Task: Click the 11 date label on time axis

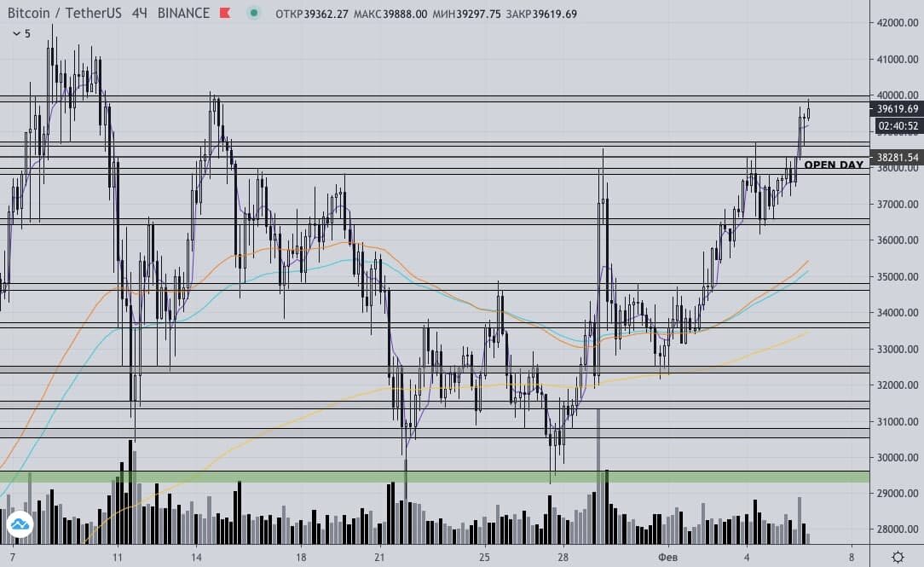Action: [x=118, y=557]
